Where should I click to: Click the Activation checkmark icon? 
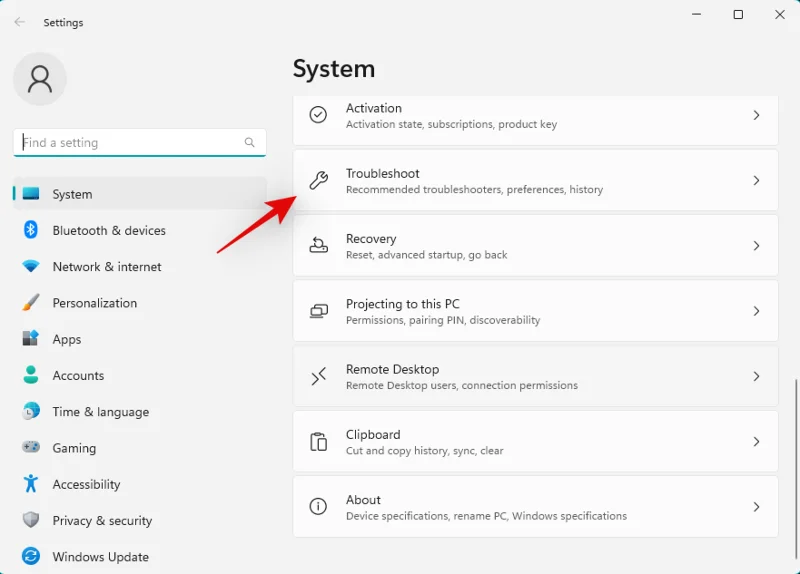pos(318,115)
